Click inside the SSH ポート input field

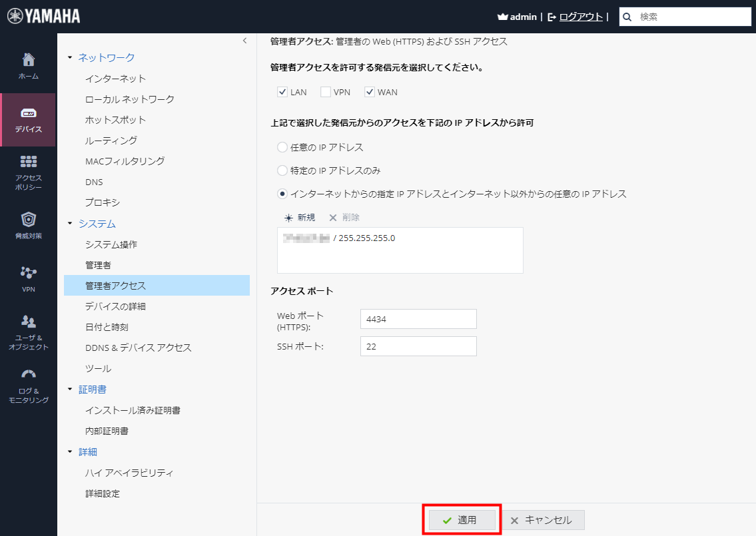click(x=418, y=346)
